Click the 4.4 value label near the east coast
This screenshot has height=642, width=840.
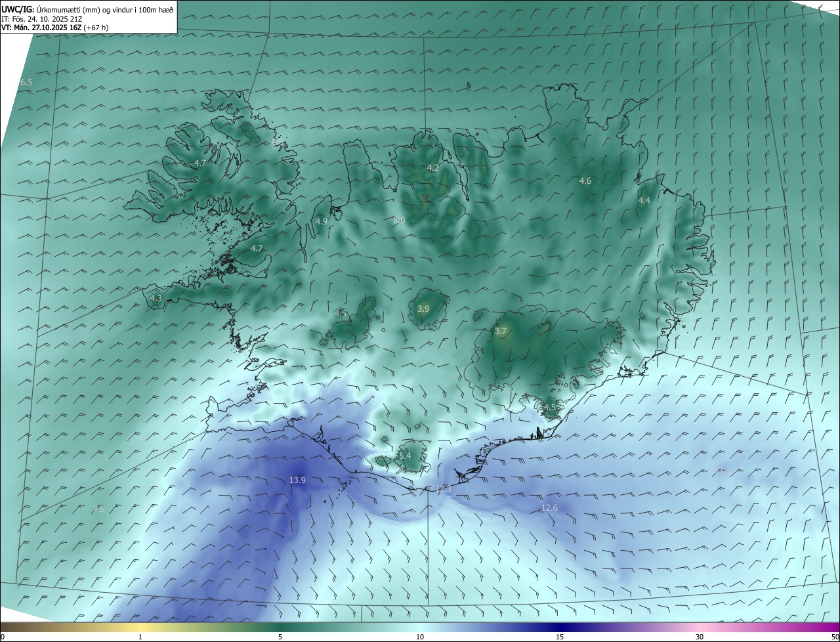[x=644, y=201]
